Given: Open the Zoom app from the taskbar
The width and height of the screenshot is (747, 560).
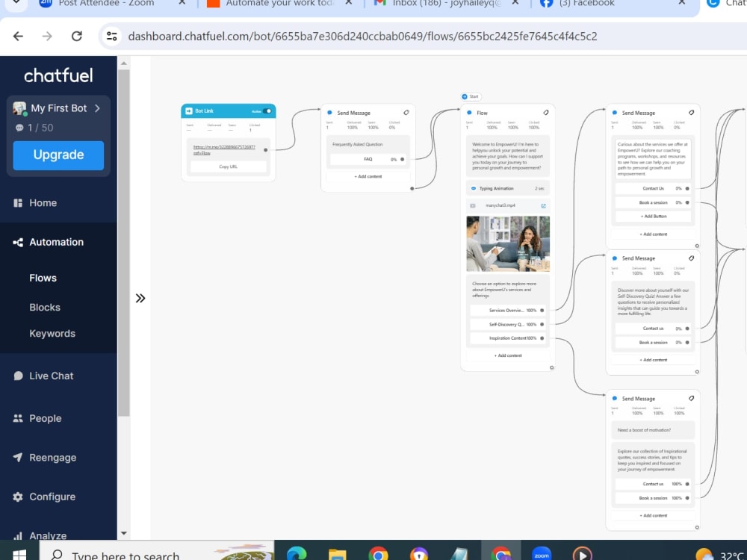Looking at the screenshot, I should tap(542, 555).
